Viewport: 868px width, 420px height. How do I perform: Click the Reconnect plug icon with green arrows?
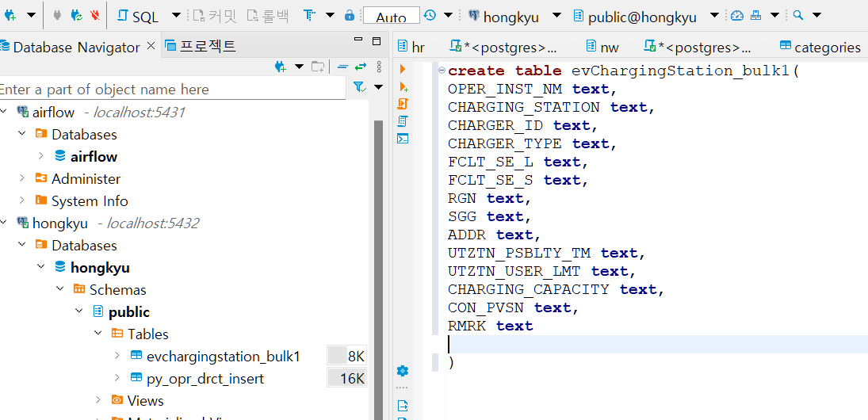tap(76, 16)
